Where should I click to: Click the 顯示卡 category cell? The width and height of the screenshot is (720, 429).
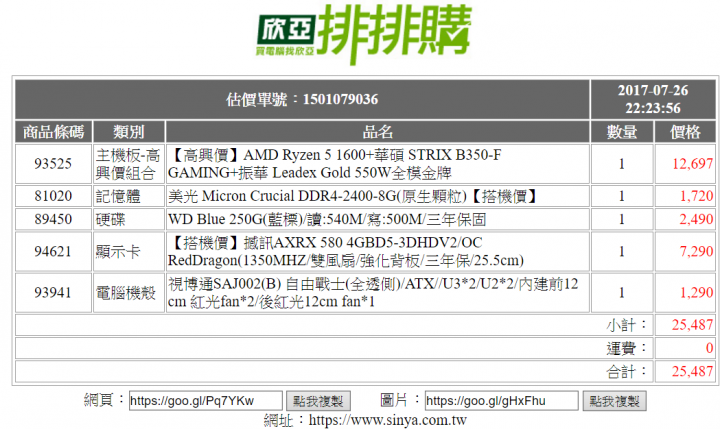coord(129,251)
